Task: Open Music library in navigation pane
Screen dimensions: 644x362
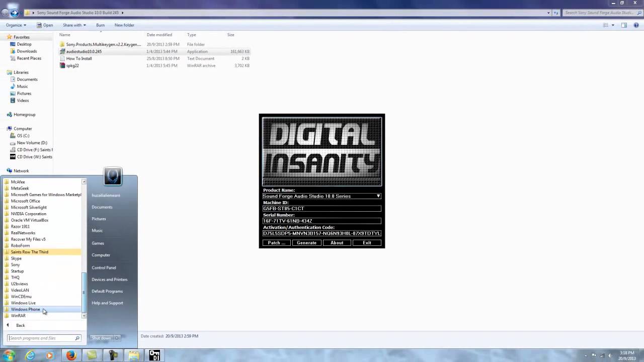Action: 22,86
